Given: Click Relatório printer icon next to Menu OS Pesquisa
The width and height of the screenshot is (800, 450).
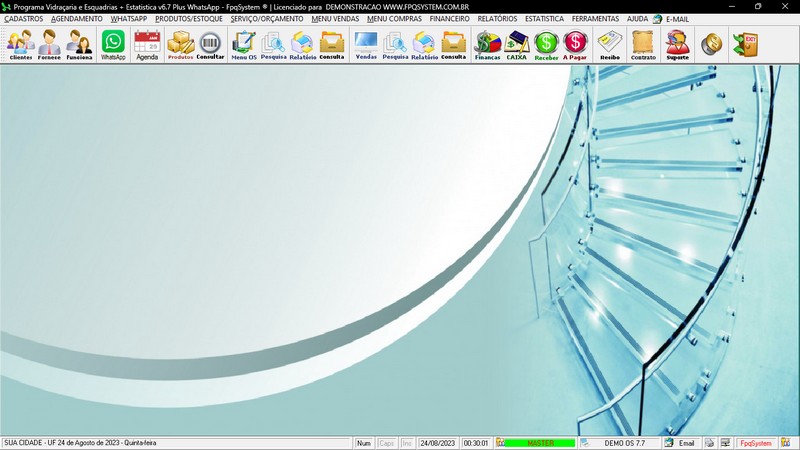Looking at the screenshot, I should point(303,45).
